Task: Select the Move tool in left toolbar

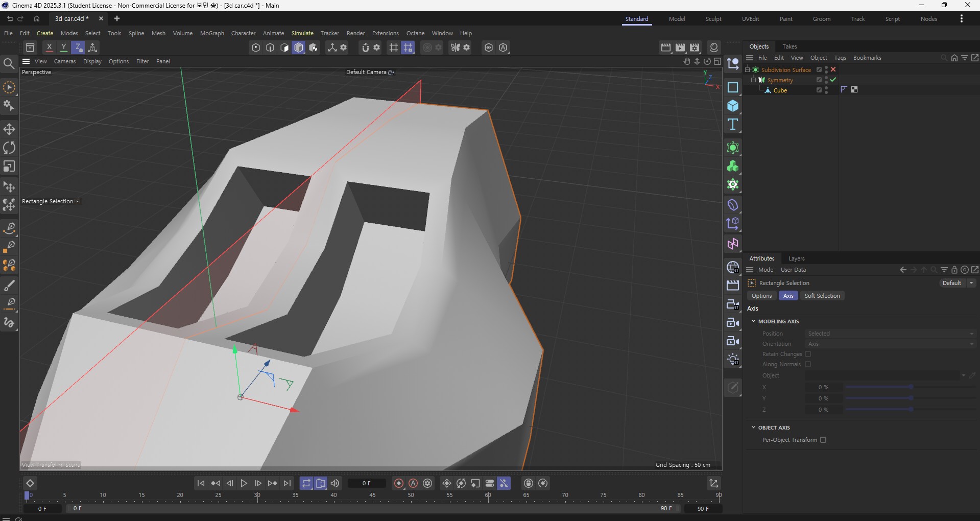Action: [x=9, y=129]
